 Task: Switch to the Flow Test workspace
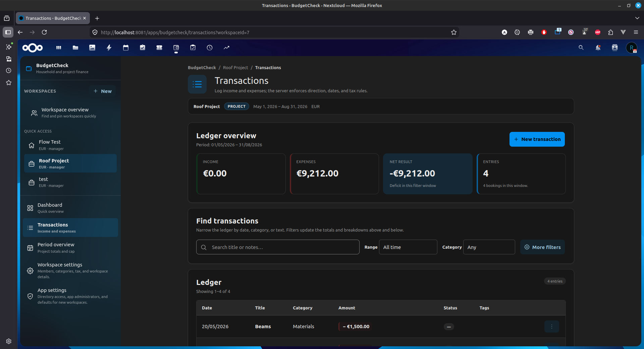[x=70, y=145]
